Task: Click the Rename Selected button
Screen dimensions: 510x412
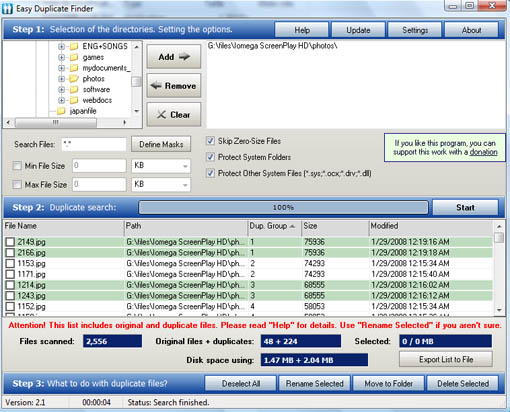Action: [314, 383]
